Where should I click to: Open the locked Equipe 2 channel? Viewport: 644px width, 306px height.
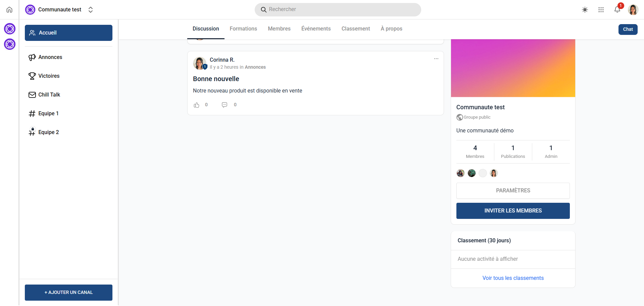(48, 132)
